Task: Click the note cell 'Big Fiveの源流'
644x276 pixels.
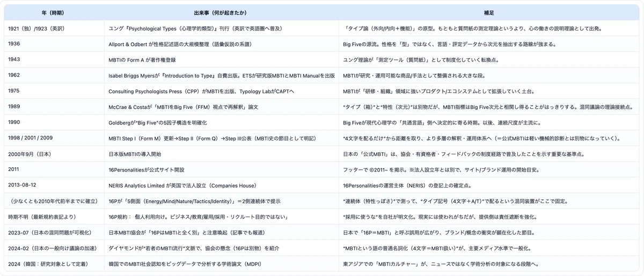Action: [x=489, y=44]
